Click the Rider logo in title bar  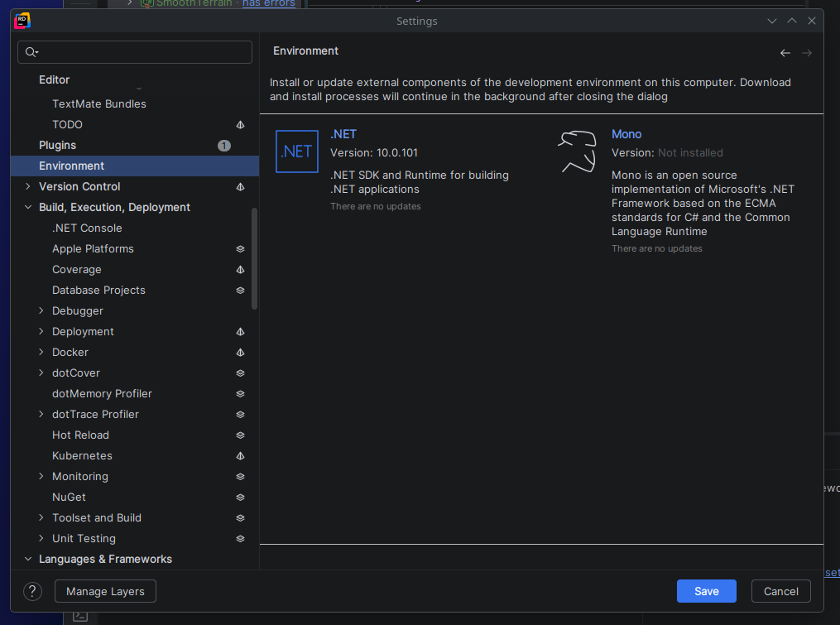[x=22, y=21]
